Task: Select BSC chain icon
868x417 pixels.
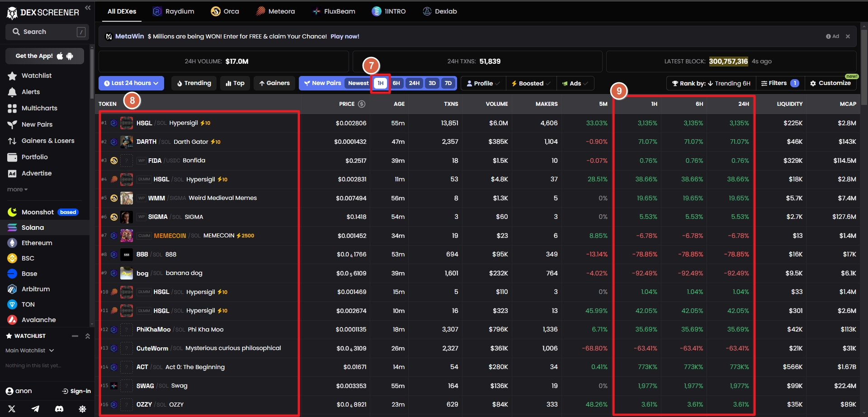Action: 12,258
